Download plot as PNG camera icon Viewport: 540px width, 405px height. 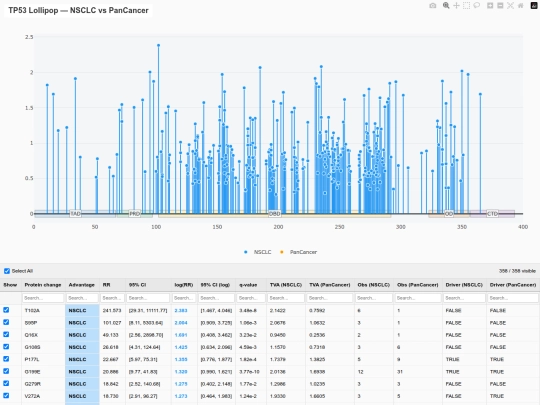[x=433, y=6]
